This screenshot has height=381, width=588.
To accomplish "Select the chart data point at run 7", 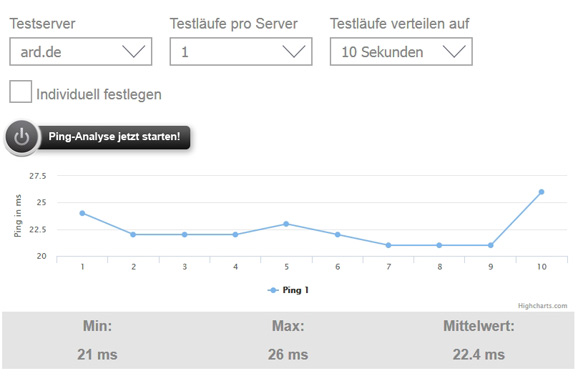I will tap(388, 245).
